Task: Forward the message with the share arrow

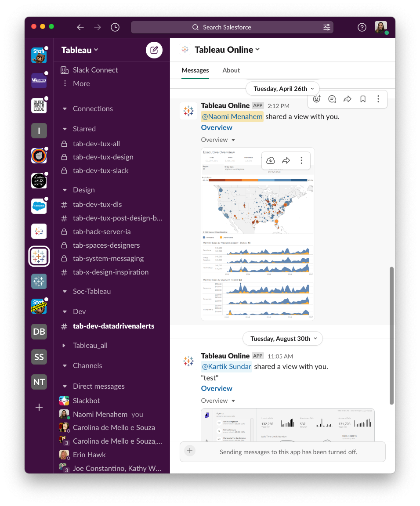Action: click(348, 99)
